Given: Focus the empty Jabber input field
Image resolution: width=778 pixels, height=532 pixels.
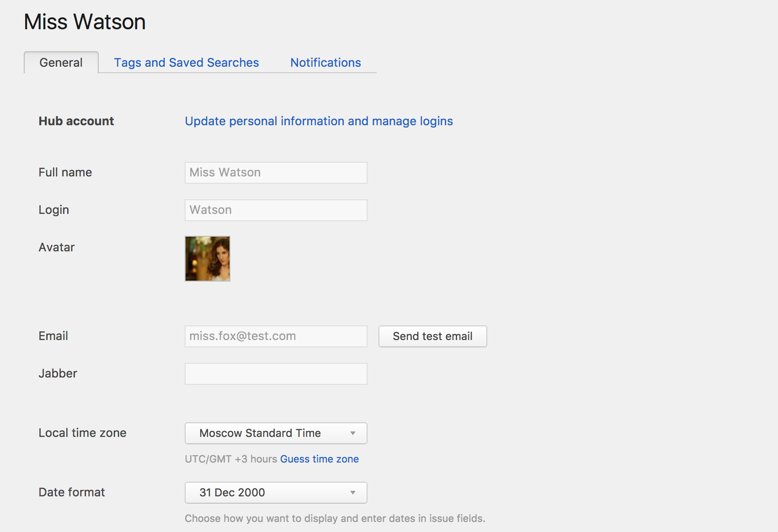Looking at the screenshot, I should 276,374.
